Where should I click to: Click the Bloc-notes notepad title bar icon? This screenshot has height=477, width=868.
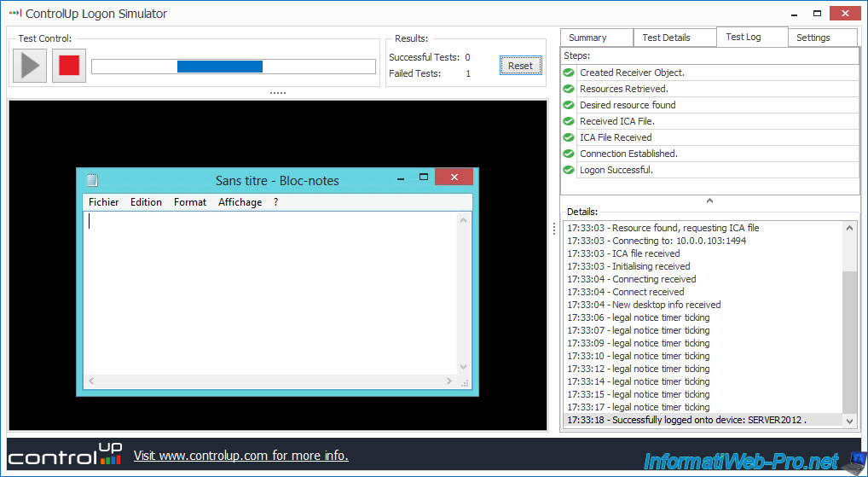click(x=93, y=180)
